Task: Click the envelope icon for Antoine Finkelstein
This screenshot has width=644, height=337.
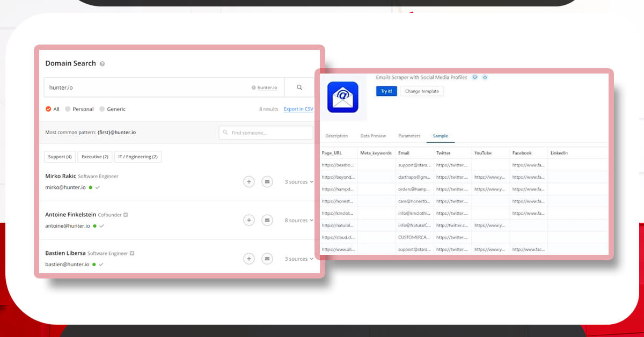Action: tap(267, 220)
